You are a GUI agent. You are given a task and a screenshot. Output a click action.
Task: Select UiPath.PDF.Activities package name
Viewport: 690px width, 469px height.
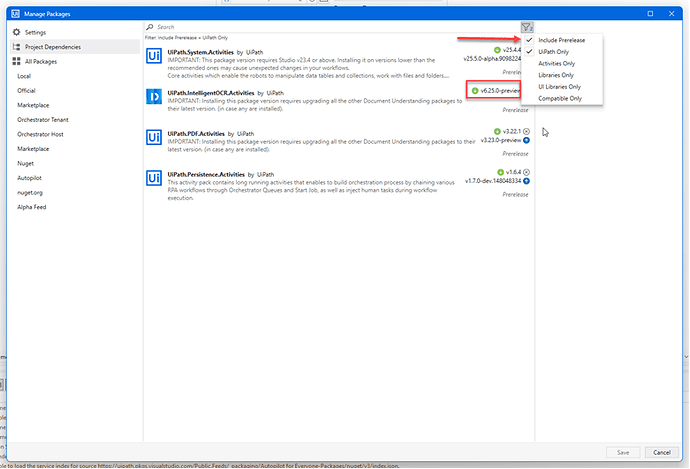pos(196,133)
